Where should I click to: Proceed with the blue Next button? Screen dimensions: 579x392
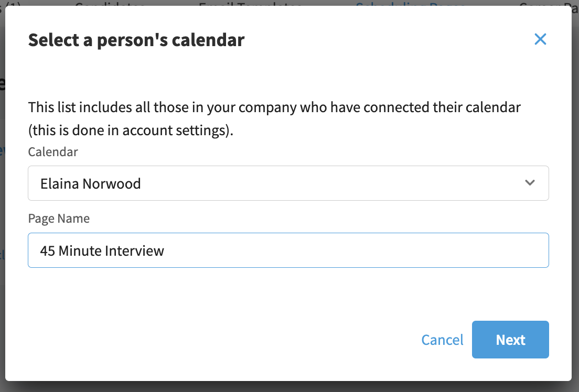510,340
